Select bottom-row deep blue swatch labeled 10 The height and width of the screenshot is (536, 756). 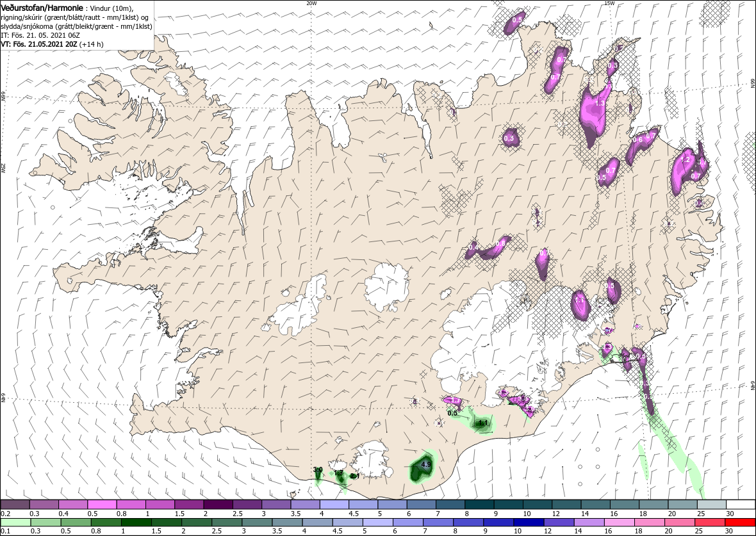(x=529, y=523)
